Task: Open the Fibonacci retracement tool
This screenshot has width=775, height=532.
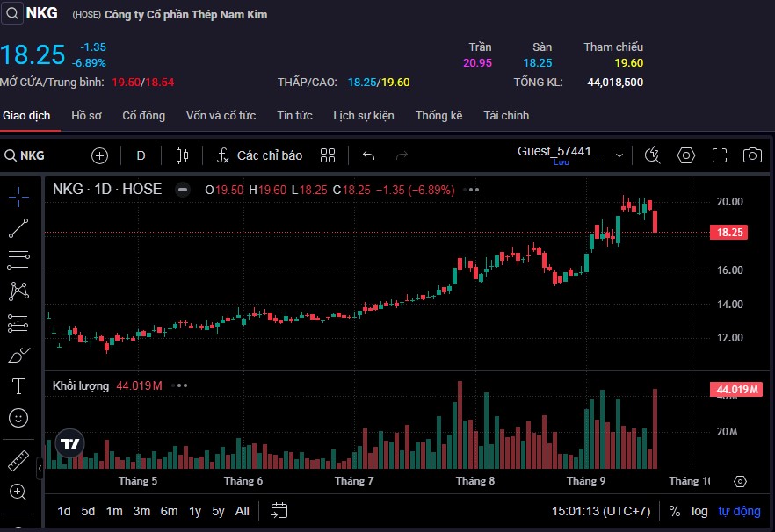Action: pos(18,260)
